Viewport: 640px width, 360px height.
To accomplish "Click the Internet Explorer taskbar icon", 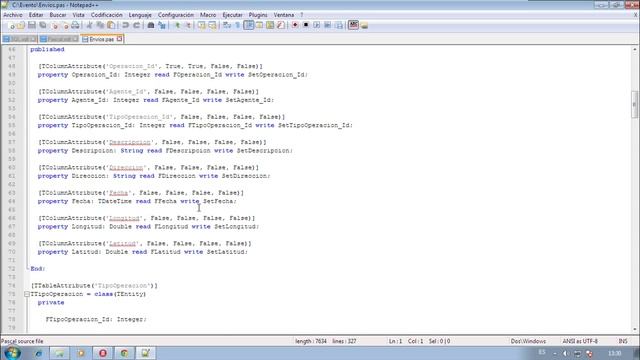I will [38, 353].
